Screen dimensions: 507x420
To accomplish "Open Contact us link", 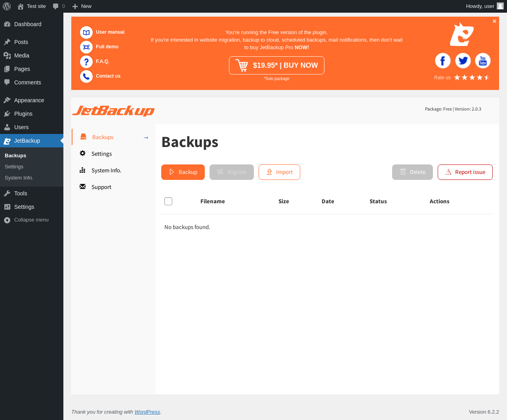I will [x=108, y=76].
